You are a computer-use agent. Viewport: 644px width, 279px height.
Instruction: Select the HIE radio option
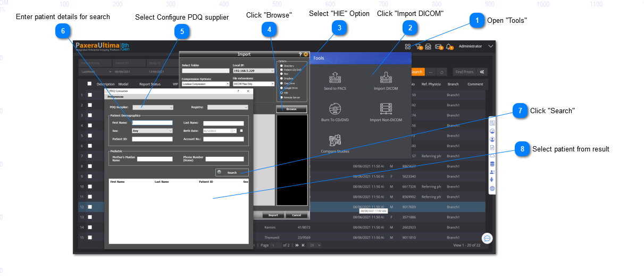282,92
